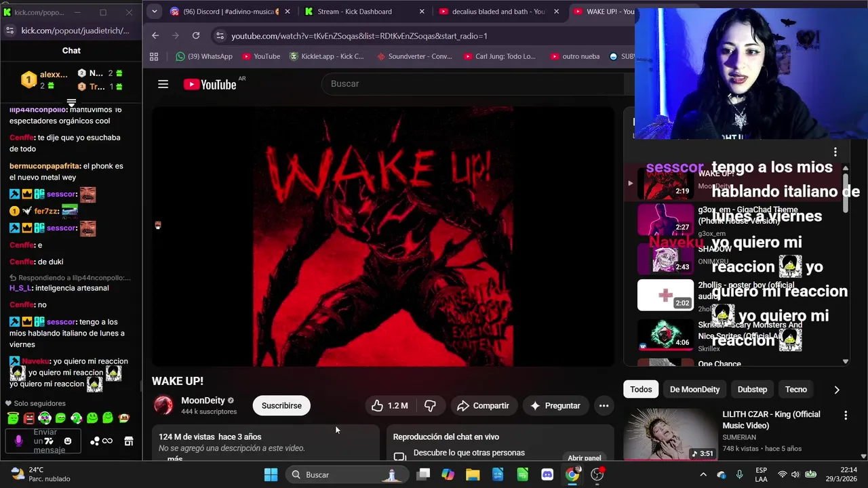Click username bermuconpapafrita in Kick chat
Image resolution: width=868 pixels, height=488 pixels.
click(45, 166)
